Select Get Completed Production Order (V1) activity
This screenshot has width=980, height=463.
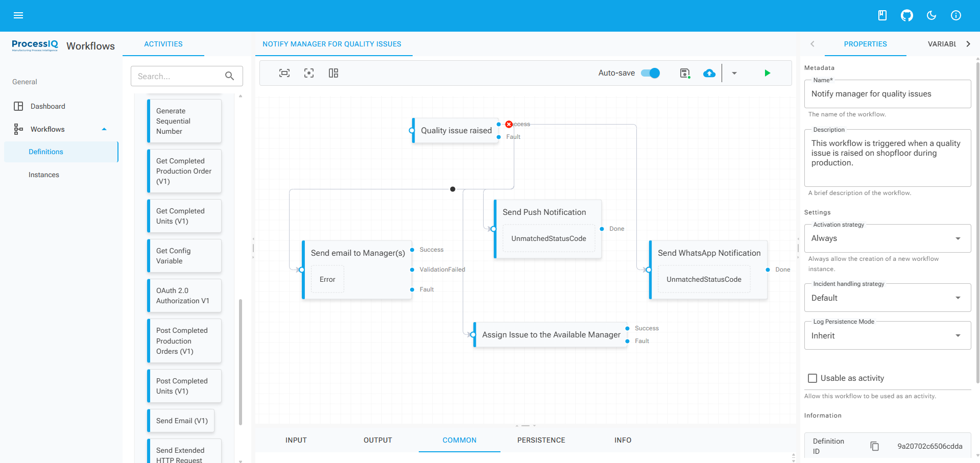(184, 171)
